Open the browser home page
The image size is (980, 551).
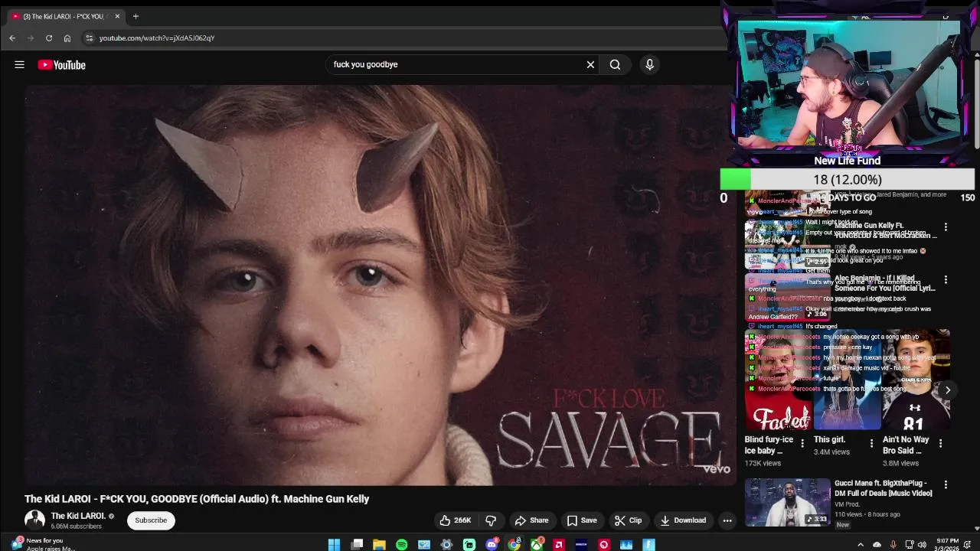coord(67,38)
